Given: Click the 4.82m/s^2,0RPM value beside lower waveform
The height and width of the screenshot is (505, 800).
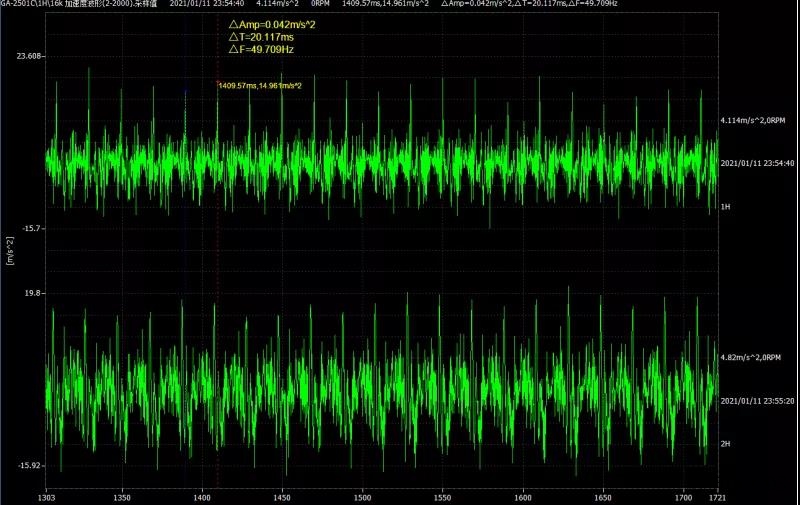Looking at the screenshot, I should pyautogui.click(x=749, y=357).
